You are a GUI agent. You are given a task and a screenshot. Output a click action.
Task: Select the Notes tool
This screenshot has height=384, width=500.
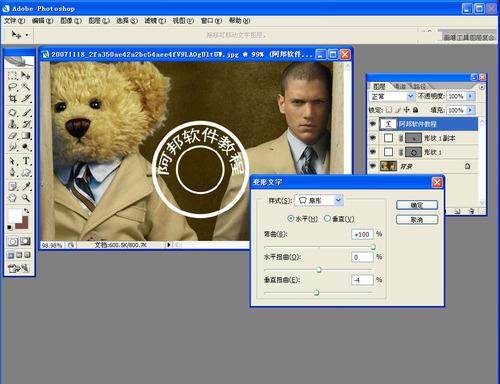(13, 187)
